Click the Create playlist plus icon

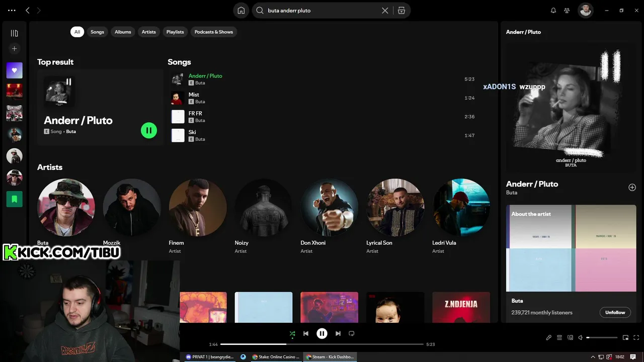[x=14, y=49]
